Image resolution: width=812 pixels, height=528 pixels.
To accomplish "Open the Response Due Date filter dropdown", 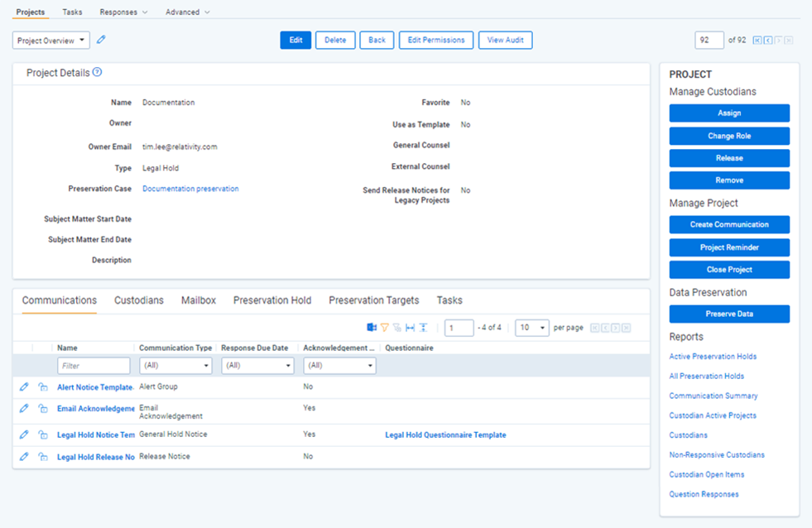I will 257,366.
